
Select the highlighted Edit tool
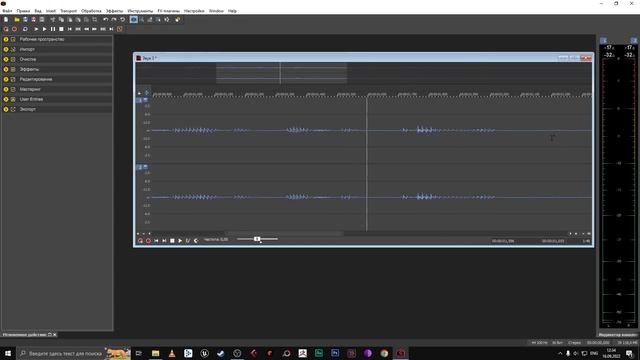[x=133, y=20]
